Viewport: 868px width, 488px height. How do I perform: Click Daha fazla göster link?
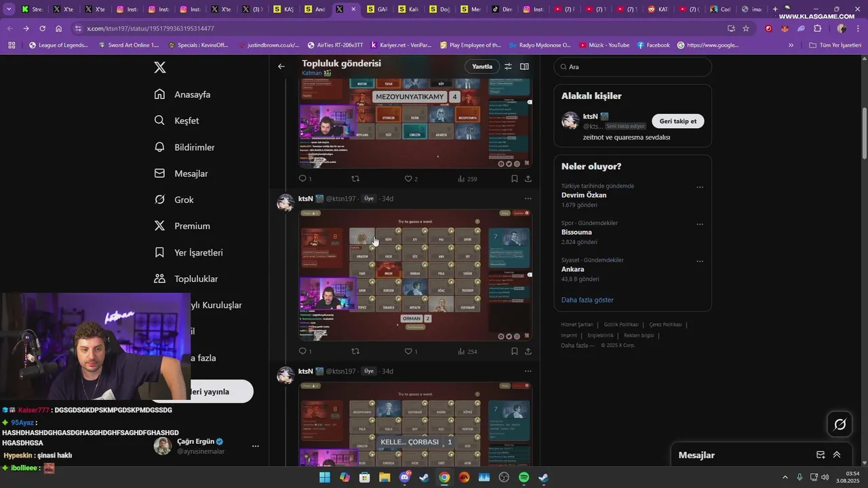click(x=587, y=300)
